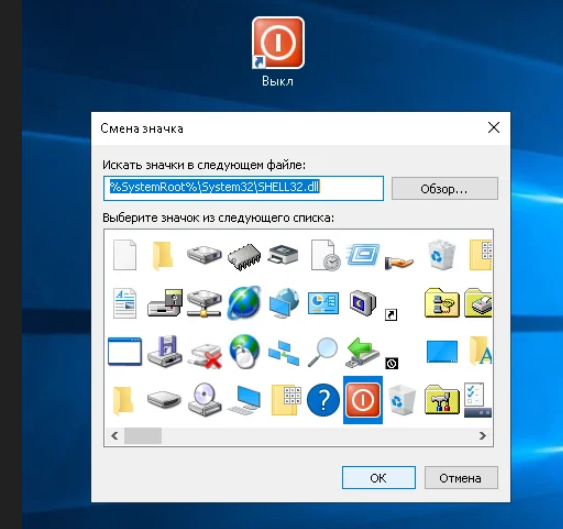Screen dimensions: 563x529
Task: Select the floppy disk drive icon
Action: pos(165,351)
